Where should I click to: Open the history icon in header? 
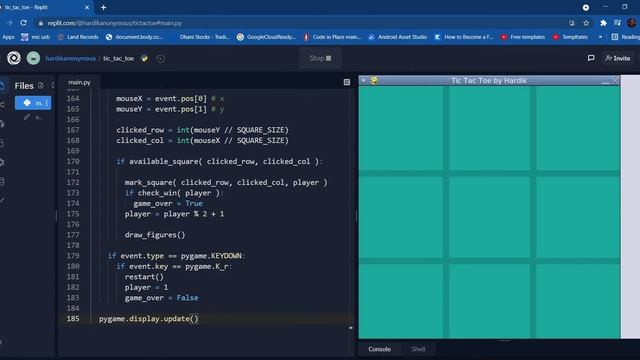tap(160, 58)
